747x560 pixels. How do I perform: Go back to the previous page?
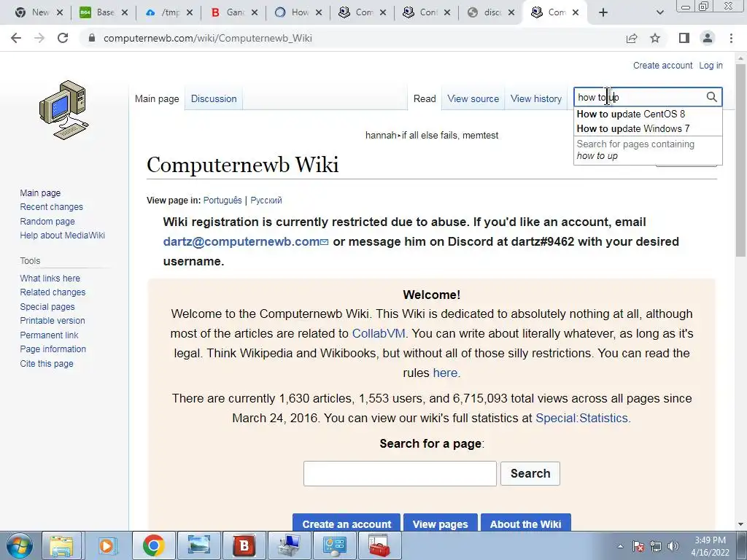16,38
